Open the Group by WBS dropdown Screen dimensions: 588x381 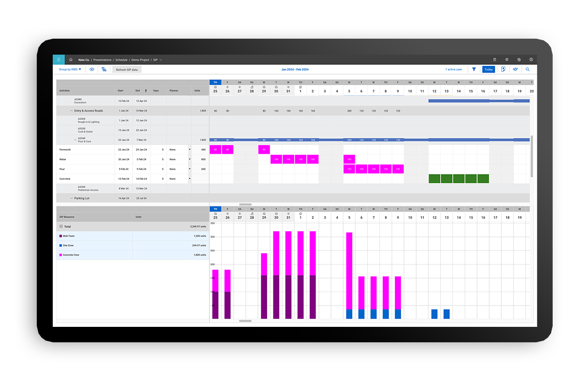[69, 69]
